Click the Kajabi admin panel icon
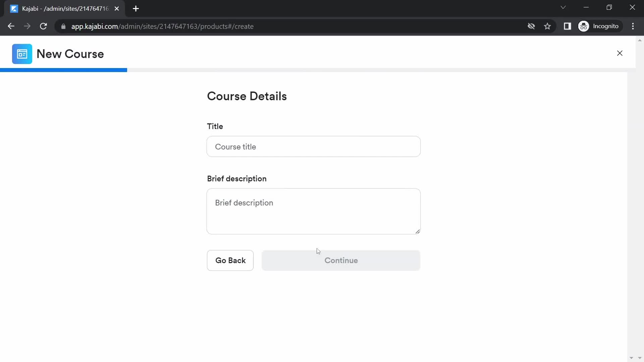The width and height of the screenshot is (644, 362). [x=22, y=53]
